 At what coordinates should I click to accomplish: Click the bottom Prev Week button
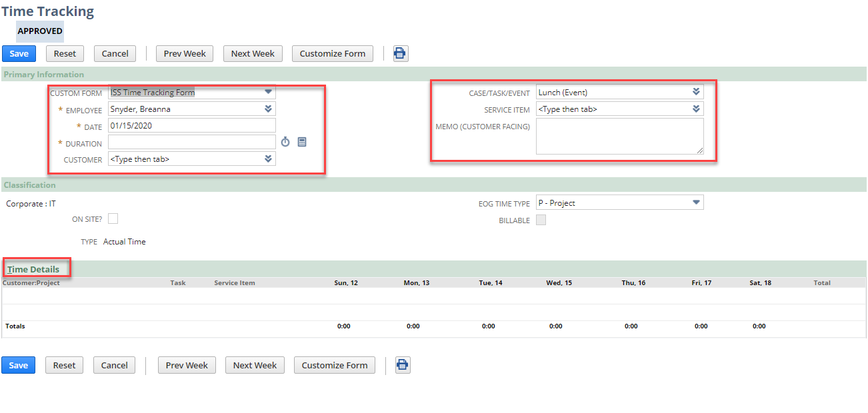pyautogui.click(x=187, y=365)
